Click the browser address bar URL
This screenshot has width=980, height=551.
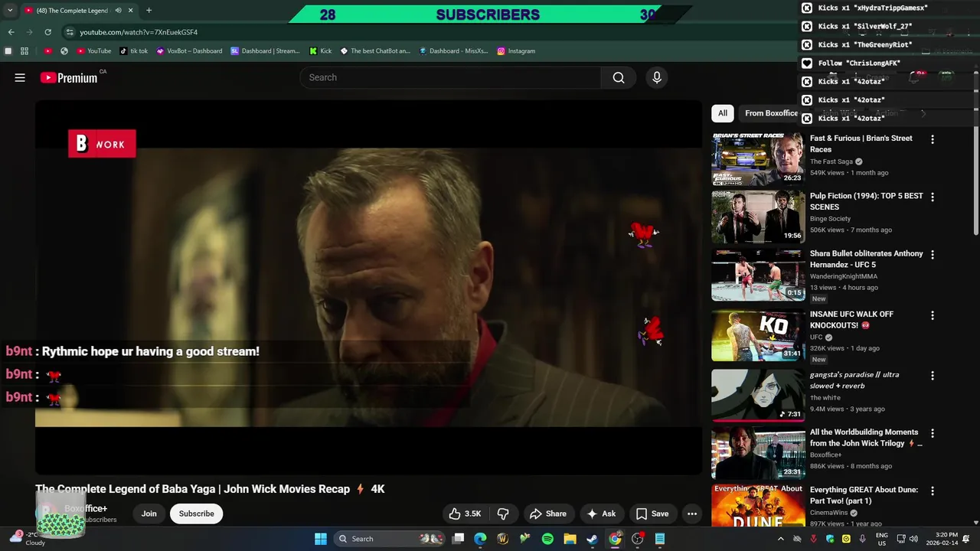coord(139,32)
